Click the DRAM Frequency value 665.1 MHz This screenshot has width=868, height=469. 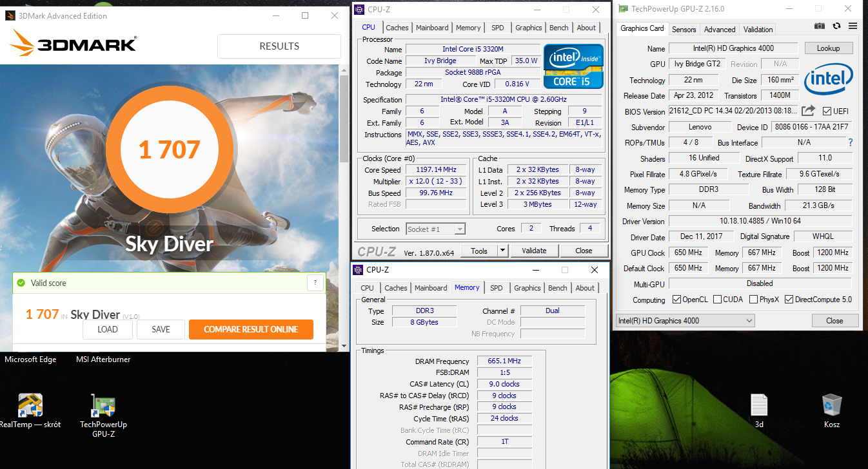[504, 361]
